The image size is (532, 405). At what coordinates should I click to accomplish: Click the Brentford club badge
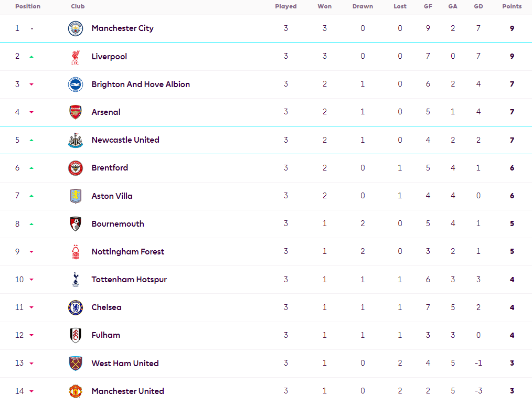click(76, 168)
